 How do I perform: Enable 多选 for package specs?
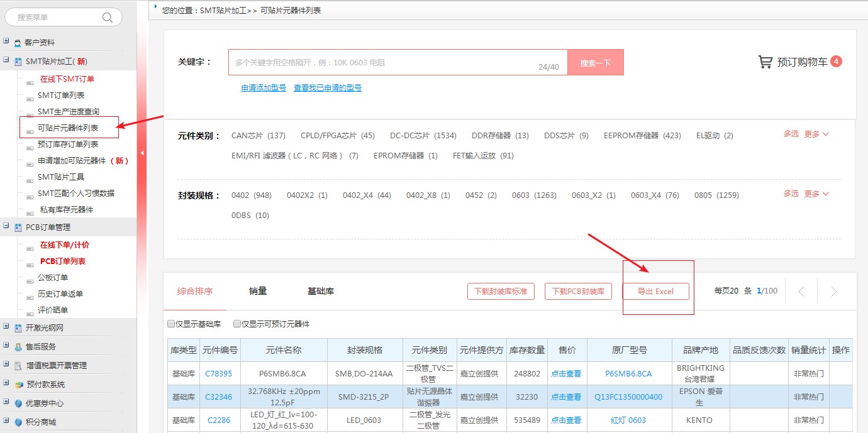[791, 194]
